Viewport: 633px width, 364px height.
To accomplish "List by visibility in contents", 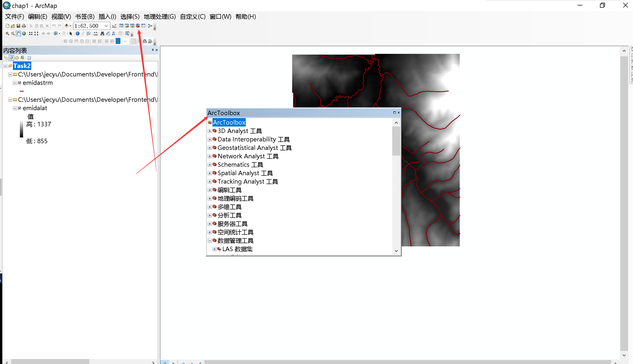I will [x=17, y=58].
